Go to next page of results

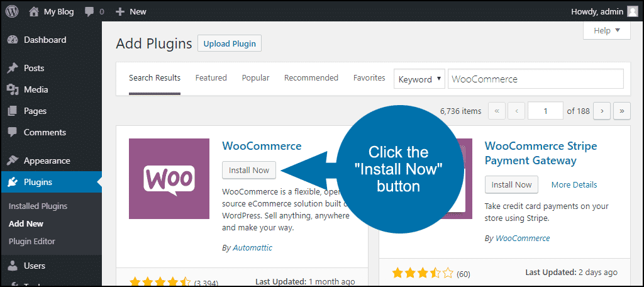[x=602, y=111]
